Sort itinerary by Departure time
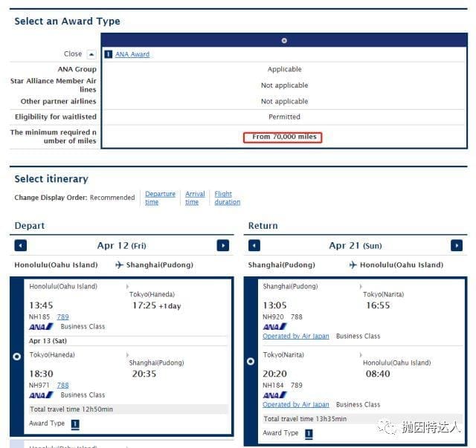Image resolution: width=476 pixels, height=448 pixels. click(160, 198)
